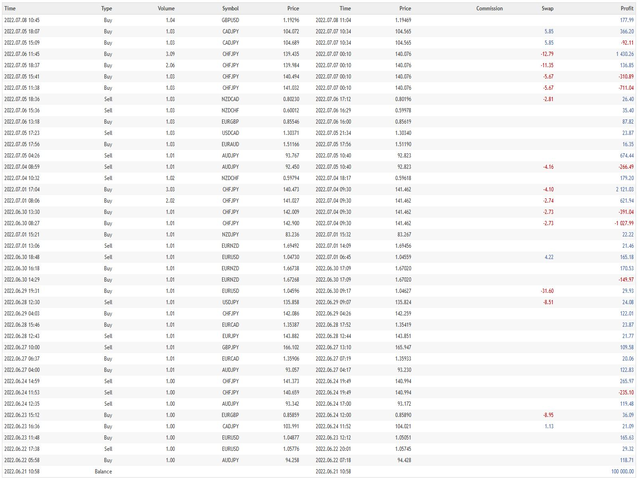
Task: Click the profit value 177.99
Action: click(627, 20)
